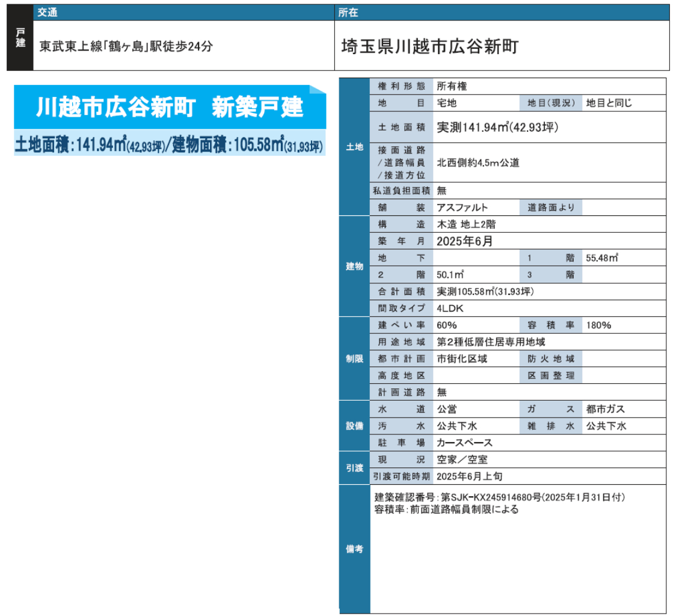Click the 土地 section label in the sidebar
The width and height of the screenshot is (676, 616).
[x=354, y=147]
